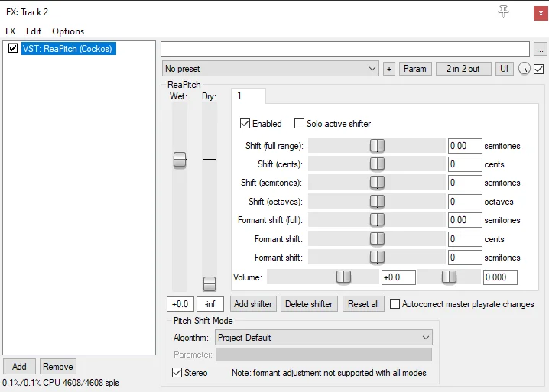
Task: Open the Edit menu
Action: click(x=34, y=31)
